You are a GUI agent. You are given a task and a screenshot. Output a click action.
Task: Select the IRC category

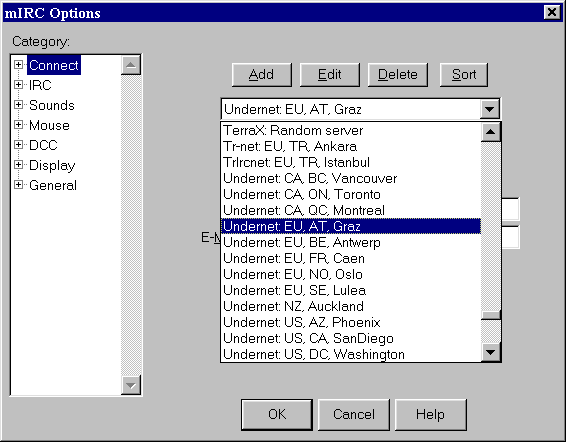click(40, 85)
